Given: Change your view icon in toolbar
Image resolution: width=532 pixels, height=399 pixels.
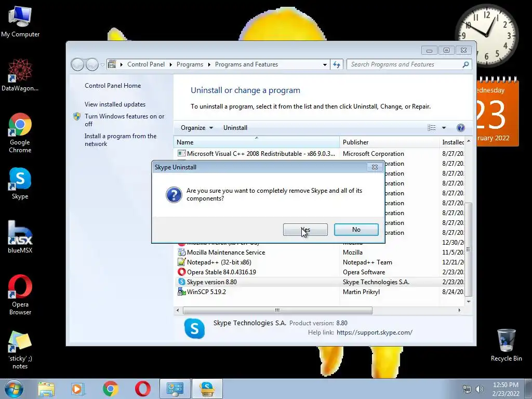Looking at the screenshot, I should 432,128.
